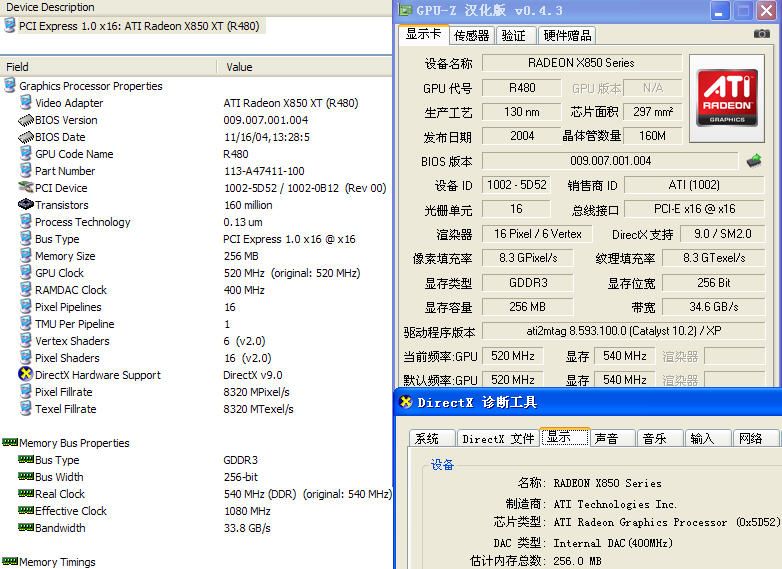Click the Memory Bus Properties module icon
Viewport: 782px width, 569px height.
(10, 442)
